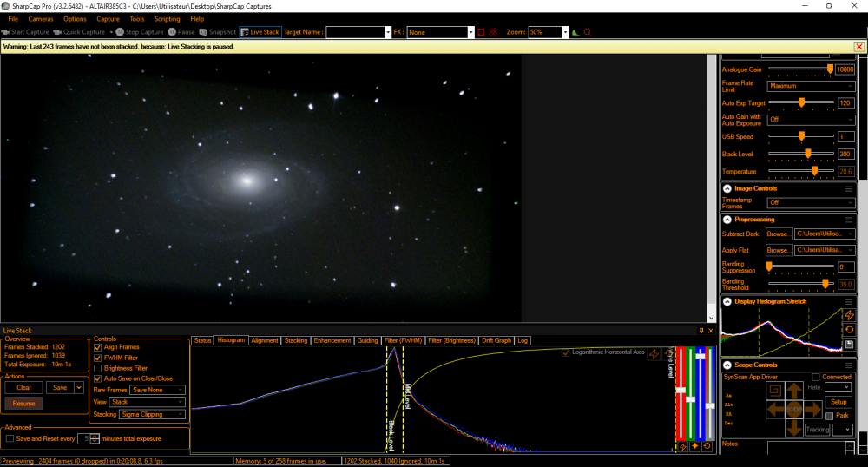
Task: Toggle the Live Stack toolbar button
Action: point(260,32)
